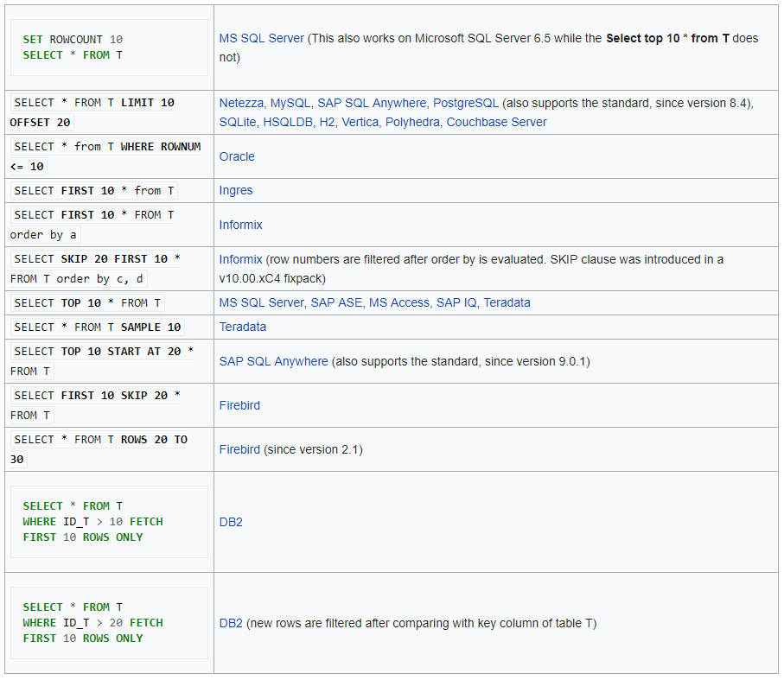784x680 pixels.
Task: Open the Polyhedra link
Action: tap(412, 122)
